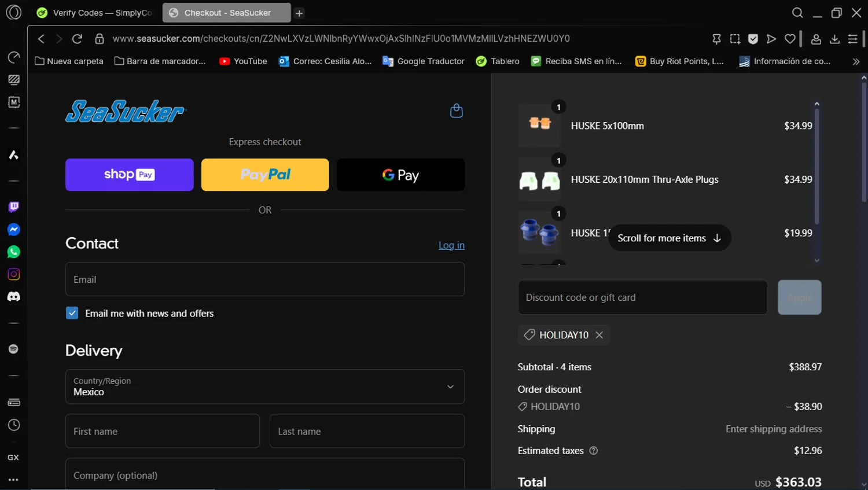Open sidebar three-dots settings

13,480
